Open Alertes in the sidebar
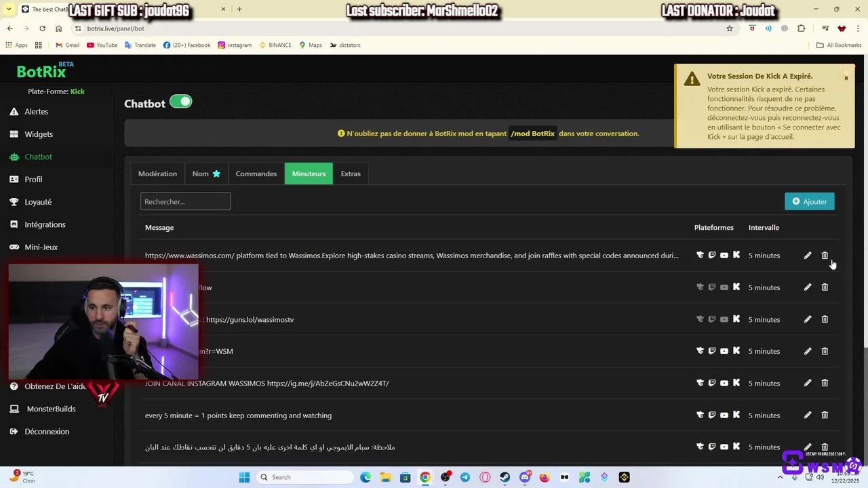Image resolution: width=868 pixels, height=488 pixels. 29,111
